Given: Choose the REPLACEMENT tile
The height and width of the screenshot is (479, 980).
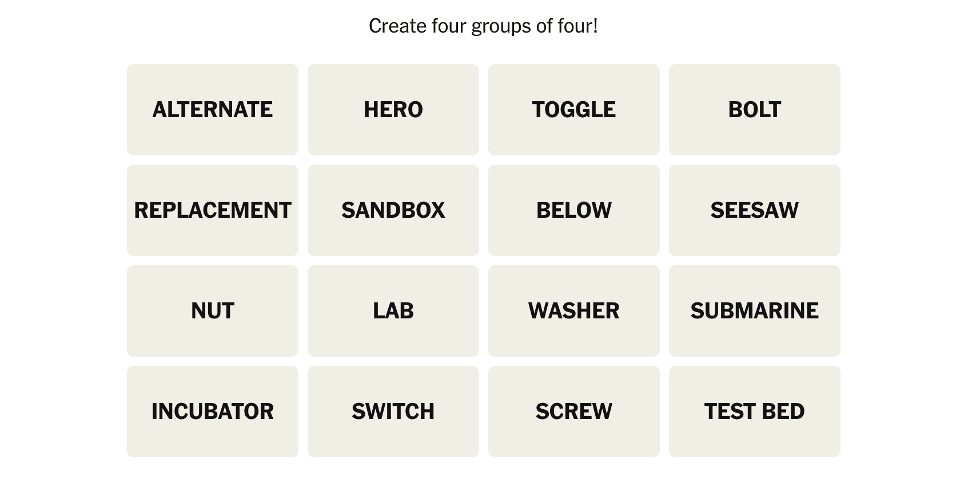Looking at the screenshot, I should pyautogui.click(x=212, y=210).
